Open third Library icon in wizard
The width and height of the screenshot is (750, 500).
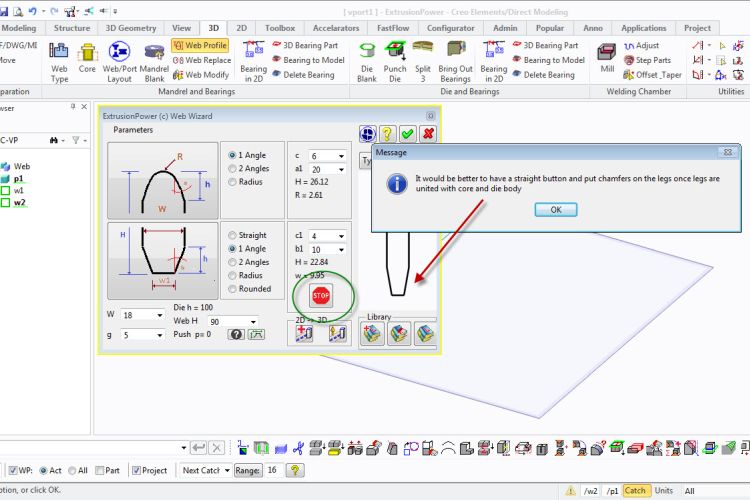tap(425, 333)
